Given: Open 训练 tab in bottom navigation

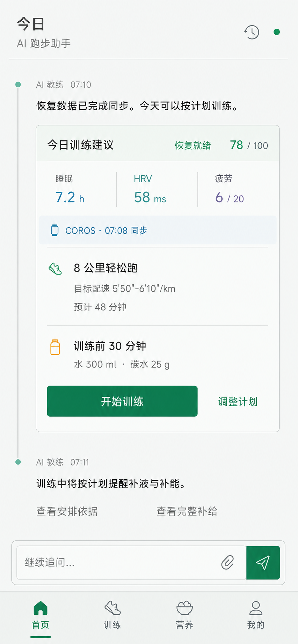Looking at the screenshot, I should 112,615.
